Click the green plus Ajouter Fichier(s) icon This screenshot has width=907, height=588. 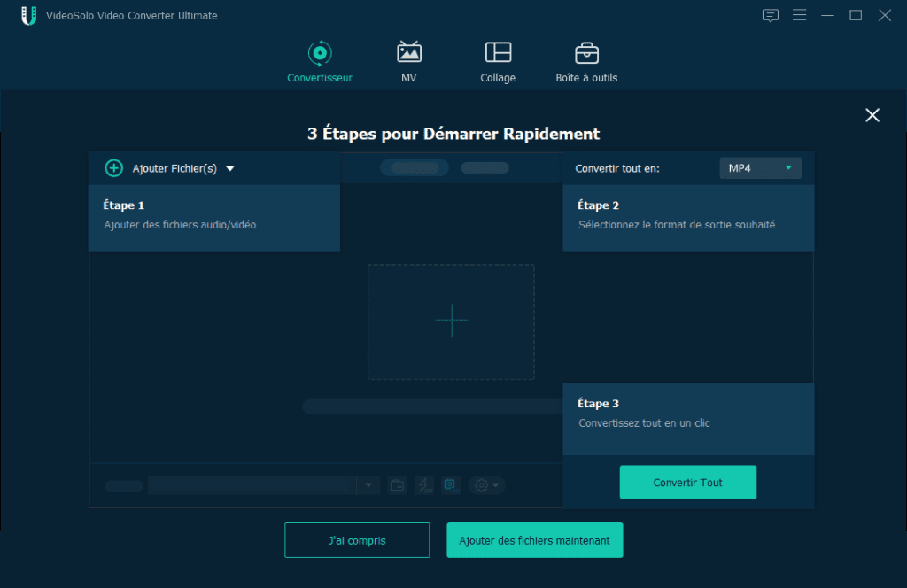coord(112,167)
